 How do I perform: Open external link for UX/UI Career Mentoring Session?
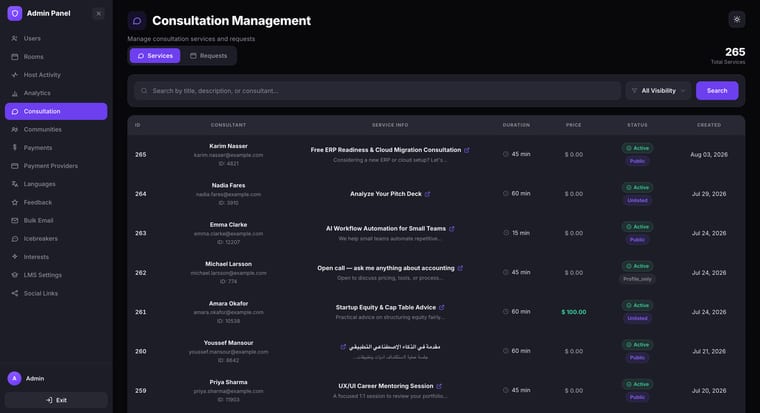439,386
